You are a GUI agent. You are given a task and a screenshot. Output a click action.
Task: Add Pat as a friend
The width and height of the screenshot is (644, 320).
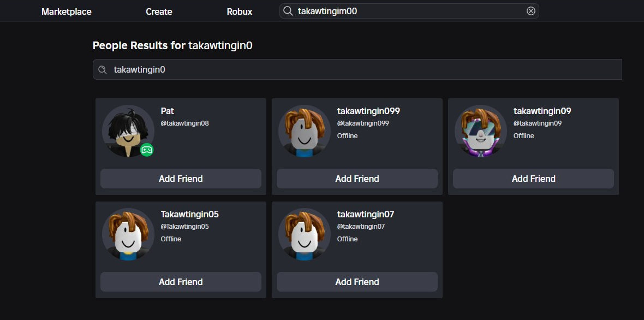pyautogui.click(x=181, y=179)
